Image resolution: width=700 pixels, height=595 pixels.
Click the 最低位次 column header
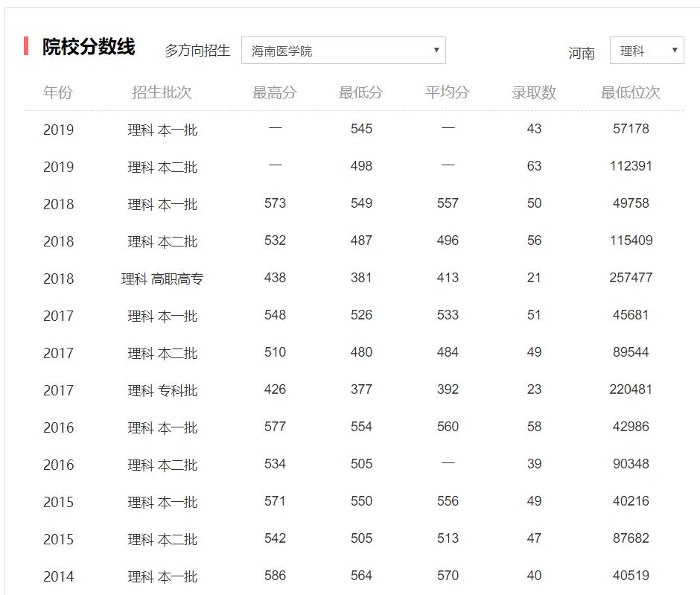(629, 92)
